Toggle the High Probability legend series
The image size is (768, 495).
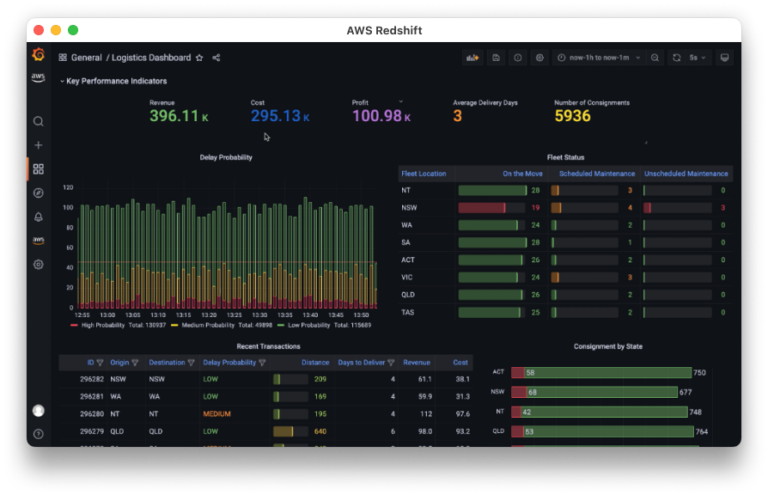click(x=103, y=325)
